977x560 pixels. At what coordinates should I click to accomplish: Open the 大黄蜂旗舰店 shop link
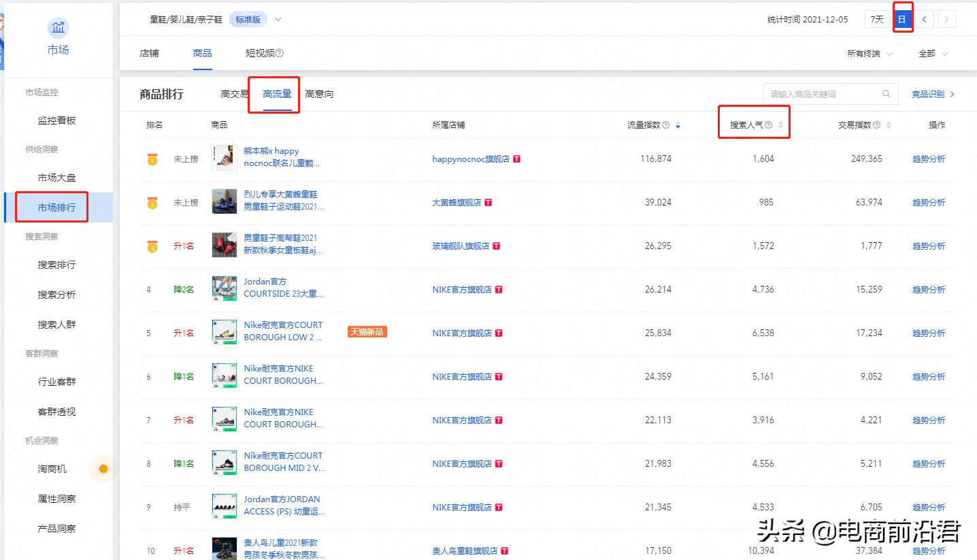pos(457,203)
